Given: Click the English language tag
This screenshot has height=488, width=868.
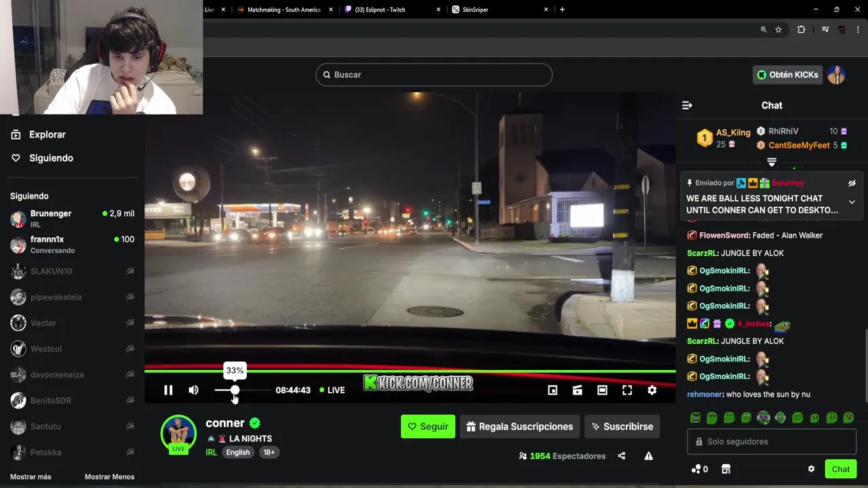Looking at the screenshot, I should tap(238, 452).
